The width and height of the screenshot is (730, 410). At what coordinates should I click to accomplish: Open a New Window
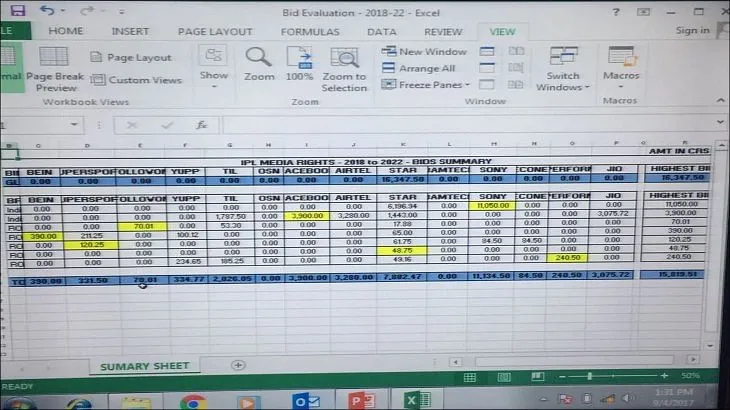coord(424,52)
